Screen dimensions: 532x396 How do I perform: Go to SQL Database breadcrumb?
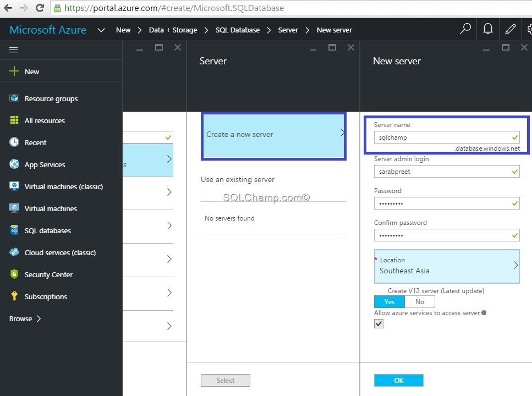238,30
